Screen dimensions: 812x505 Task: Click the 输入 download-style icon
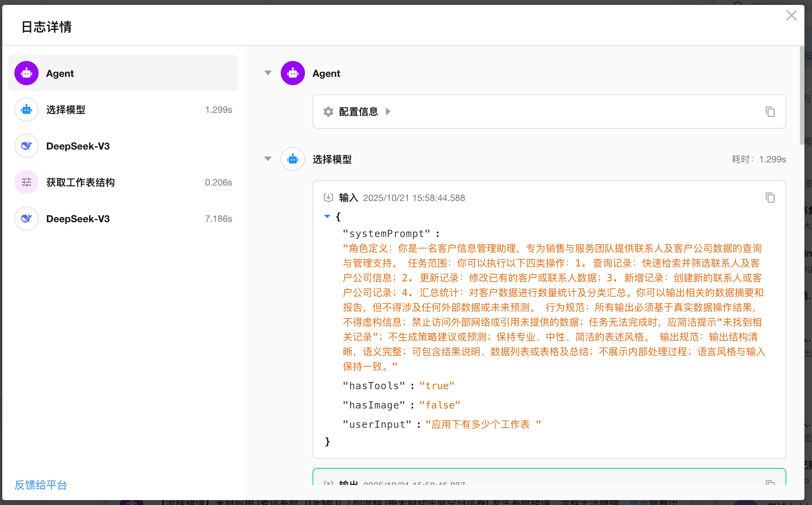point(328,198)
